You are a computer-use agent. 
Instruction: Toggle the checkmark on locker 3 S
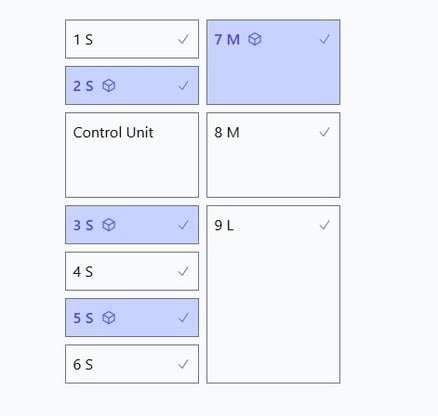tap(183, 225)
